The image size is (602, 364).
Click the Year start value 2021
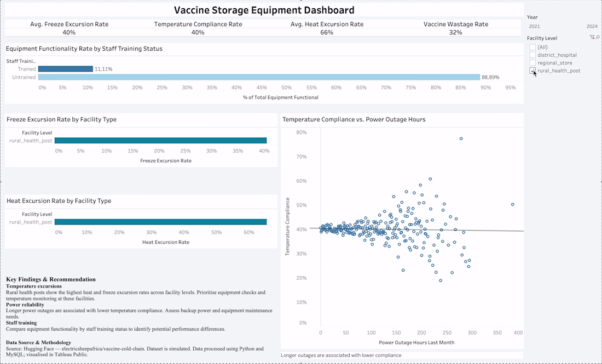(534, 26)
